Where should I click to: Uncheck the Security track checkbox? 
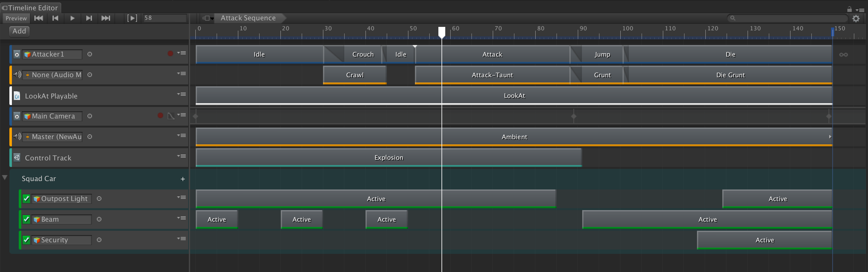[x=27, y=240]
